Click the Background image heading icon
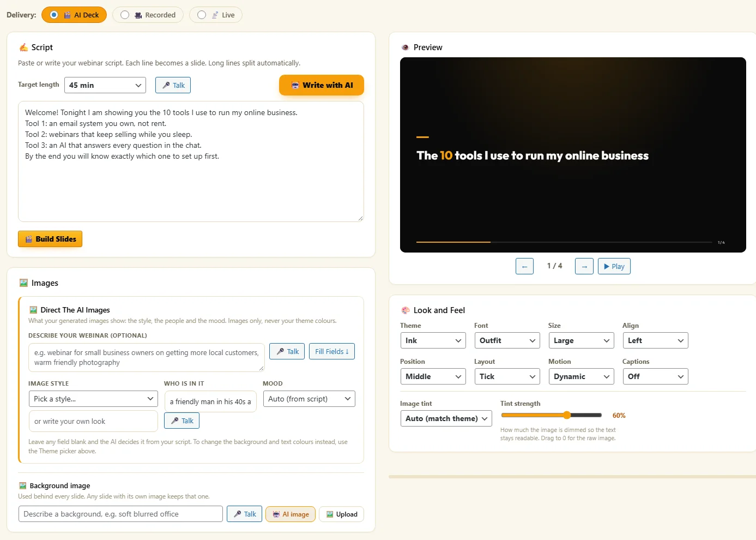This screenshot has width=756, height=540. coord(23,485)
